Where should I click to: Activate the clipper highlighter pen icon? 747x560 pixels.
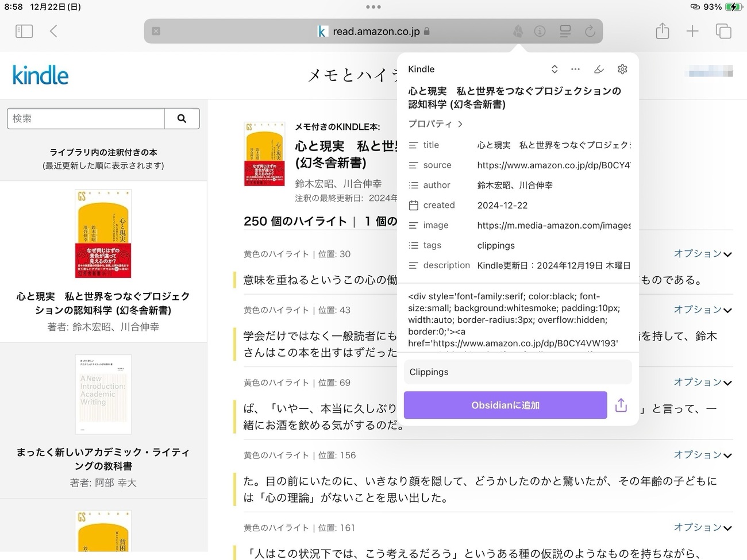(x=599, y=69)
